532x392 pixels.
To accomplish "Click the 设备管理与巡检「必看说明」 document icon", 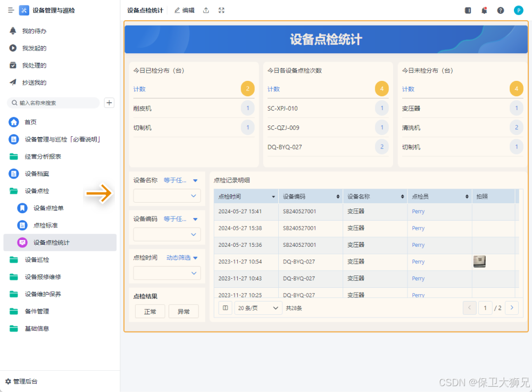I will click(14, 139).
